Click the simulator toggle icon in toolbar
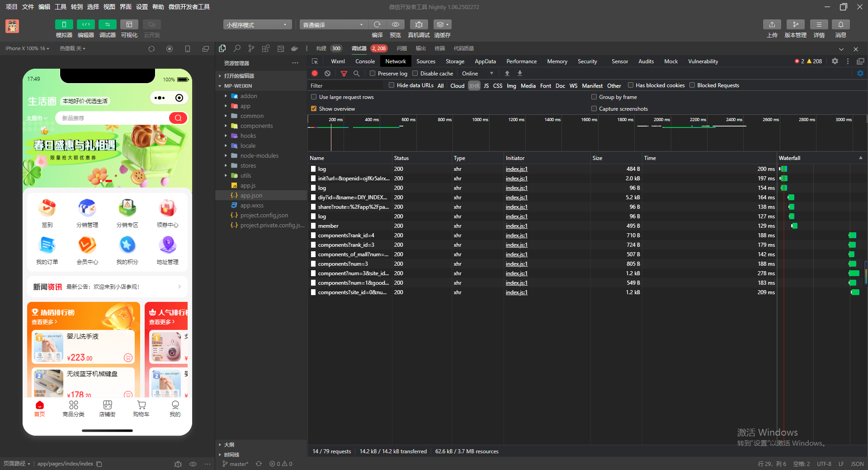 64,24
